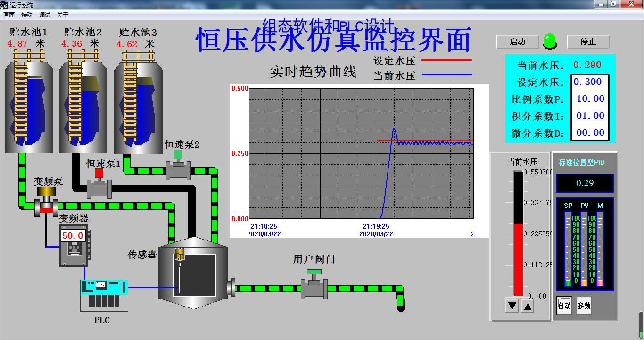The width and height of the screenshot is (644, 340).
Task: Click the 用户阀门 valve icon
Action: click(313, 289)
